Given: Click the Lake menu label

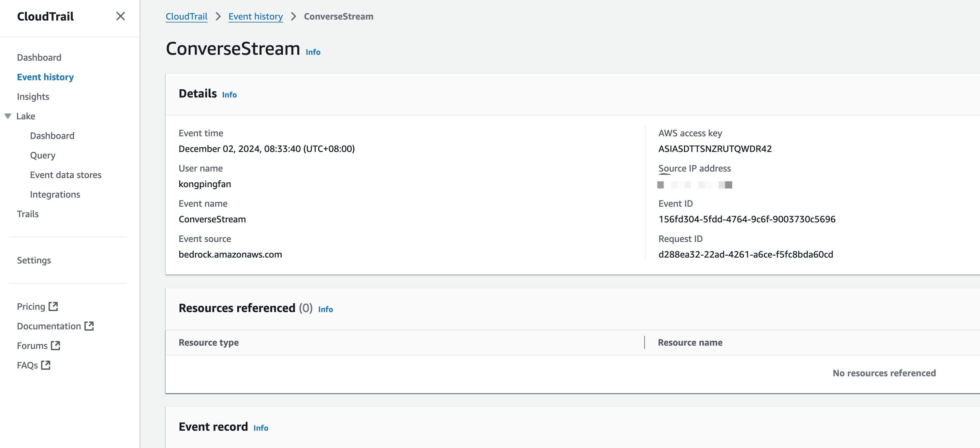Looking at the screenshot, I should point(25,116).
